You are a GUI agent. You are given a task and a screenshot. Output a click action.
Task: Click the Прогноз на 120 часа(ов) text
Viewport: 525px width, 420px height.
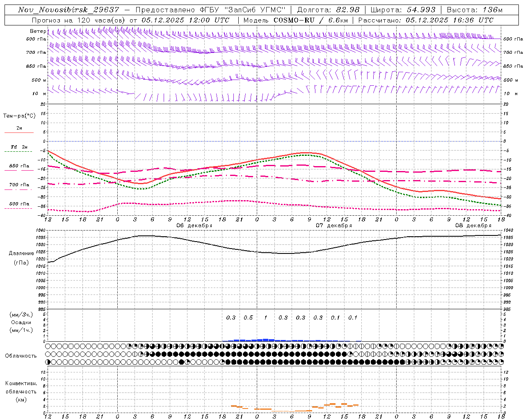(x=79, y=20)
